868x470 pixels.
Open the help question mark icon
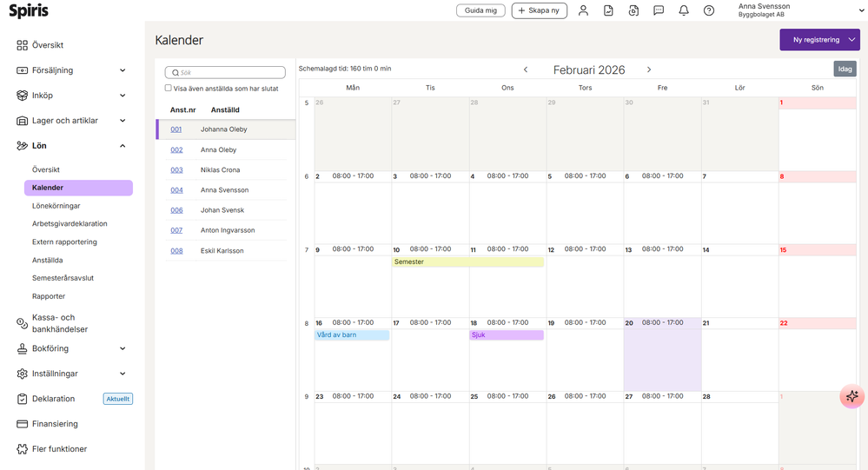pyautogui.click(x=709, y=10)
